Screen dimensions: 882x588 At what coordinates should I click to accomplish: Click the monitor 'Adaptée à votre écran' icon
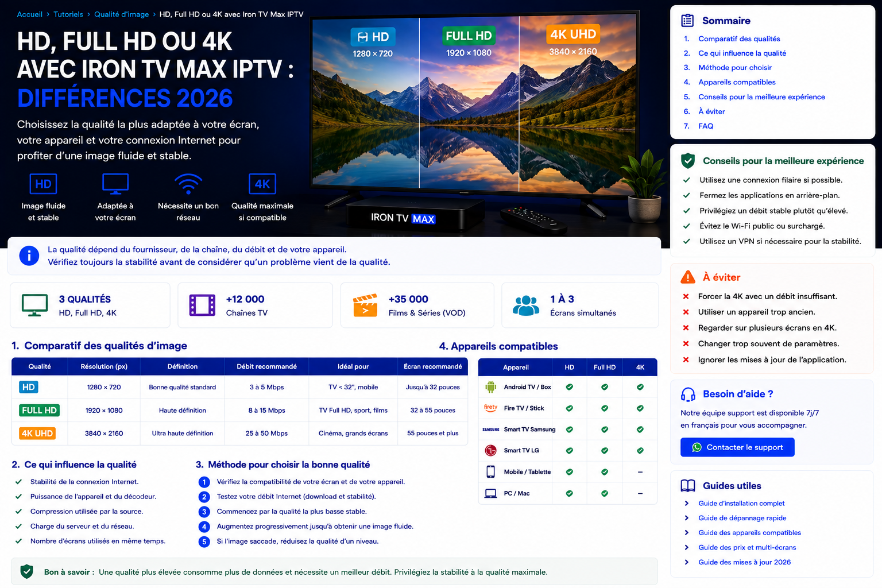(115, 184)
